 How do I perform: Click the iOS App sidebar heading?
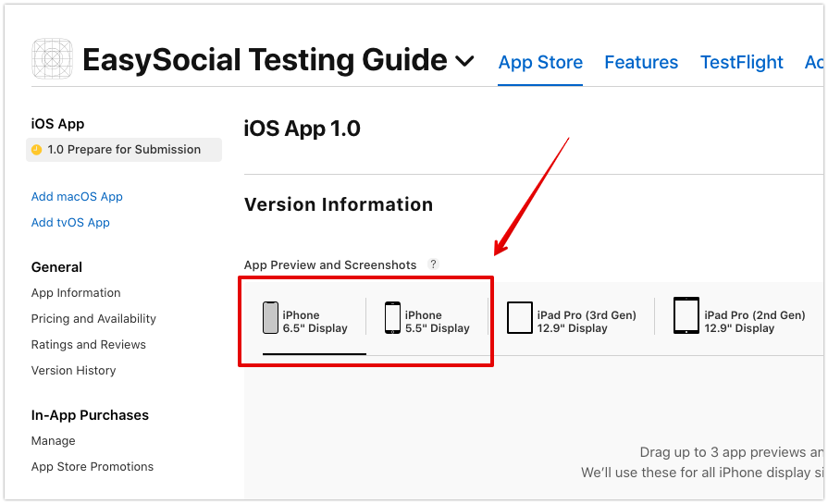click(57, 124)
